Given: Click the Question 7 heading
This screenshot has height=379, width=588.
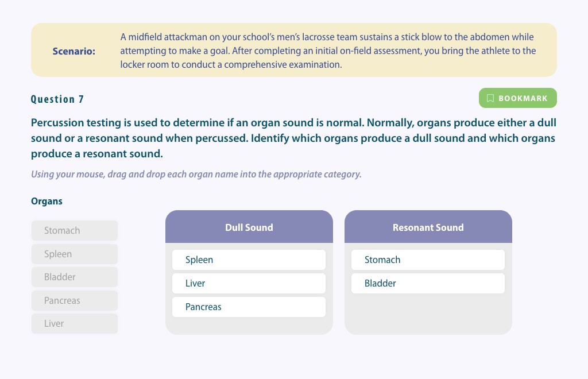Looking at the screenshot, I should [x=57, y=99].
